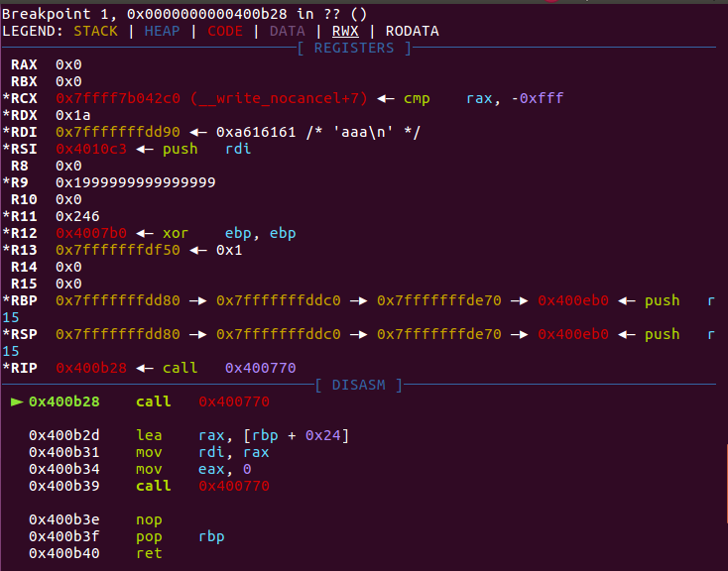
Task: Click the underlined RWX legend entry
Action: [x=346, y=31]
